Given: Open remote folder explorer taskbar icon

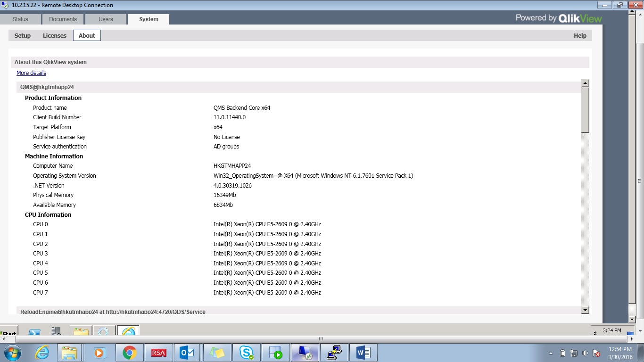Looking at the screenshot, I should 81,331.
